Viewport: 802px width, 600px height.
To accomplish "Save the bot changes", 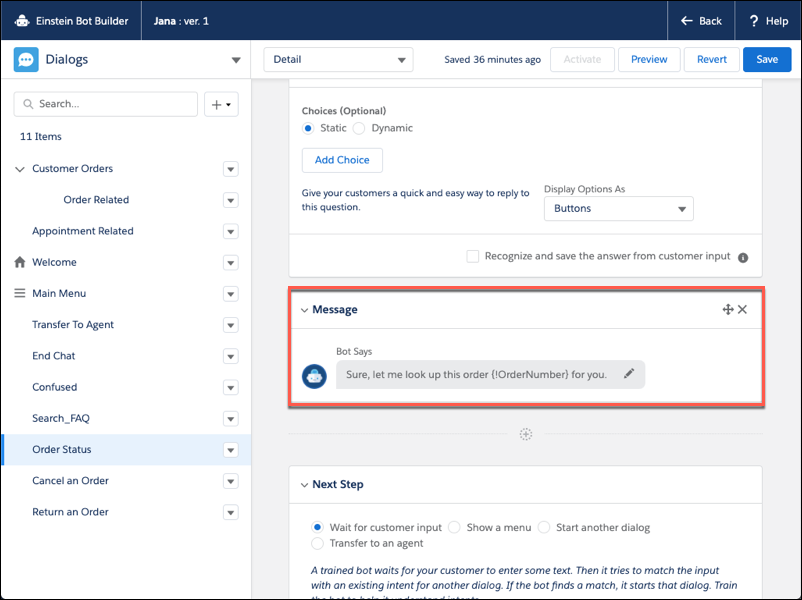I will click(x=766, y=59).
